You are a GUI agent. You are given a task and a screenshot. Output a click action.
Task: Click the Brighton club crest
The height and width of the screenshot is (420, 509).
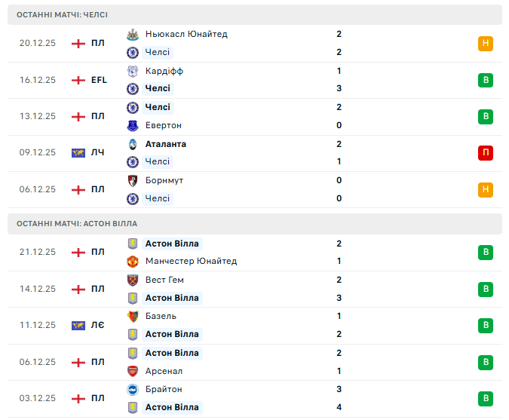pyautogui.click(x=133, y=389)
